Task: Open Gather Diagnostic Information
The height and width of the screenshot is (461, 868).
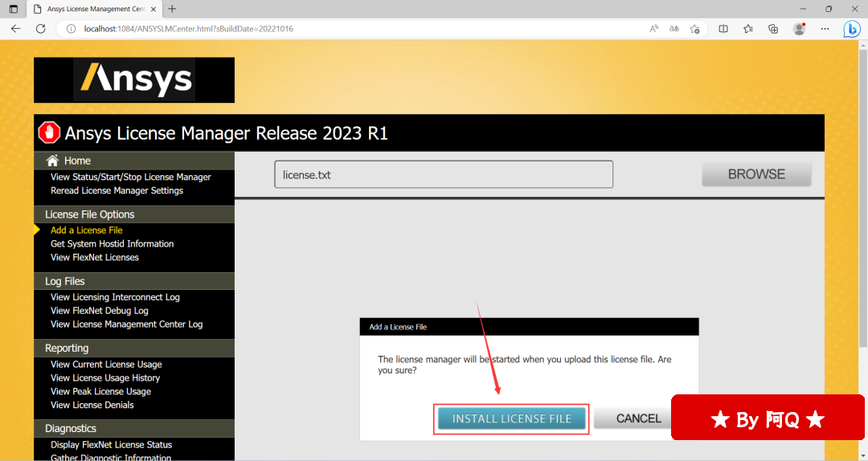Action: click(x=111, y=457)
